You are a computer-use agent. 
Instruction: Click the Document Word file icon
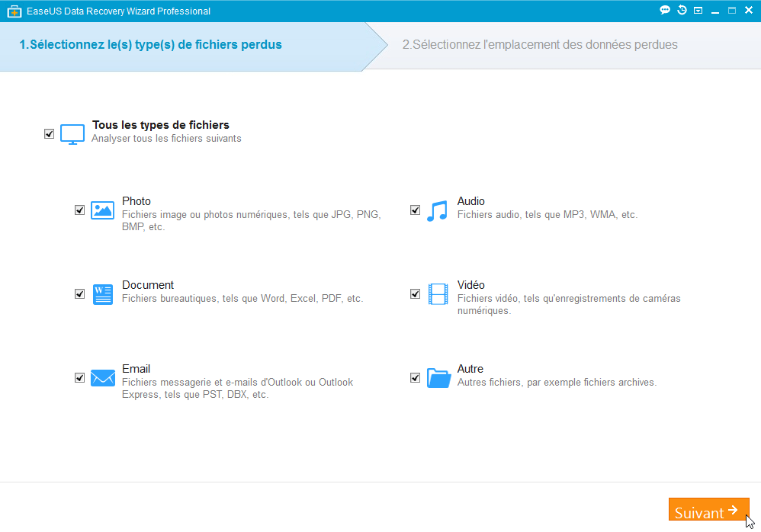tap(102, 294)
